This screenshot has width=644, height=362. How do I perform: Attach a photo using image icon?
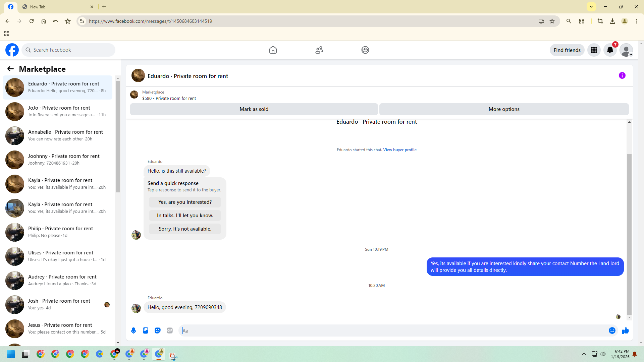(146, 330)
